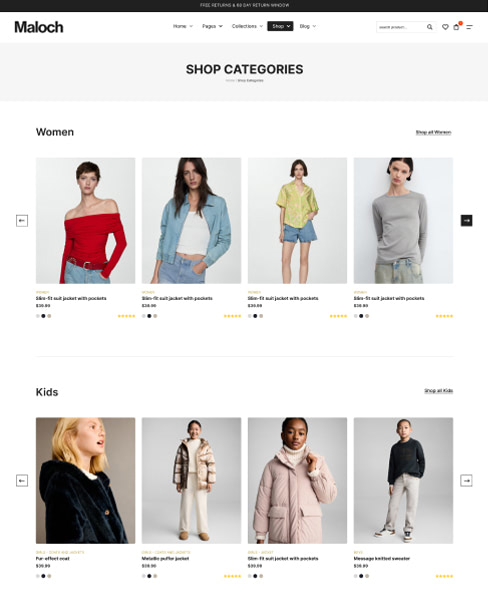
Task: Follow the Shop all Kids link
Action: click(x=439, y=391)
